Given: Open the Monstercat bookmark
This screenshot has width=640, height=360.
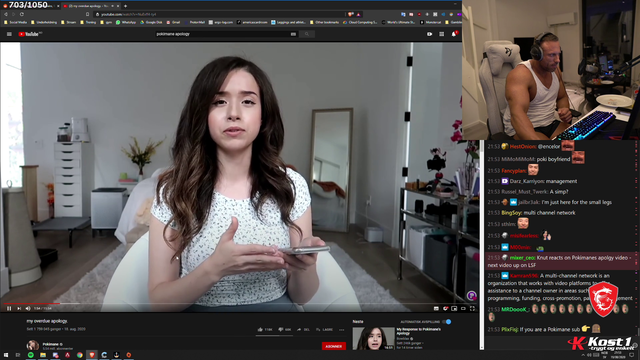Looking at the screenshot, I should click(x=431, y=22).
